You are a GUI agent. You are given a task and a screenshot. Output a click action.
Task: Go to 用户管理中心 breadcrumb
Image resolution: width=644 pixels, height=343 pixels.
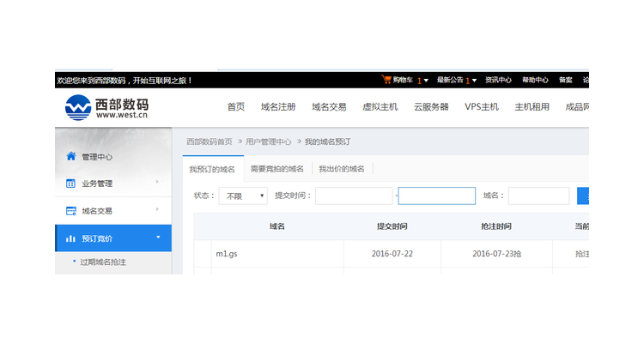point(269,141)
